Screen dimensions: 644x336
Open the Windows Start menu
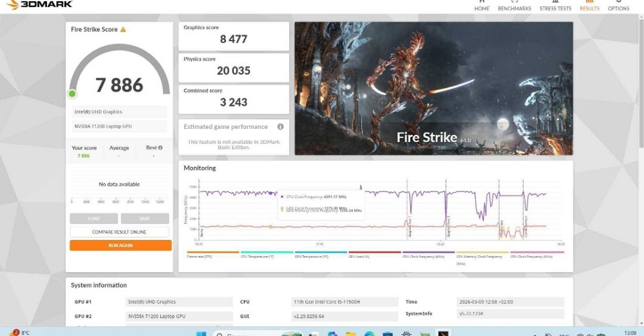pyautogui.click(x=201, y=333)
